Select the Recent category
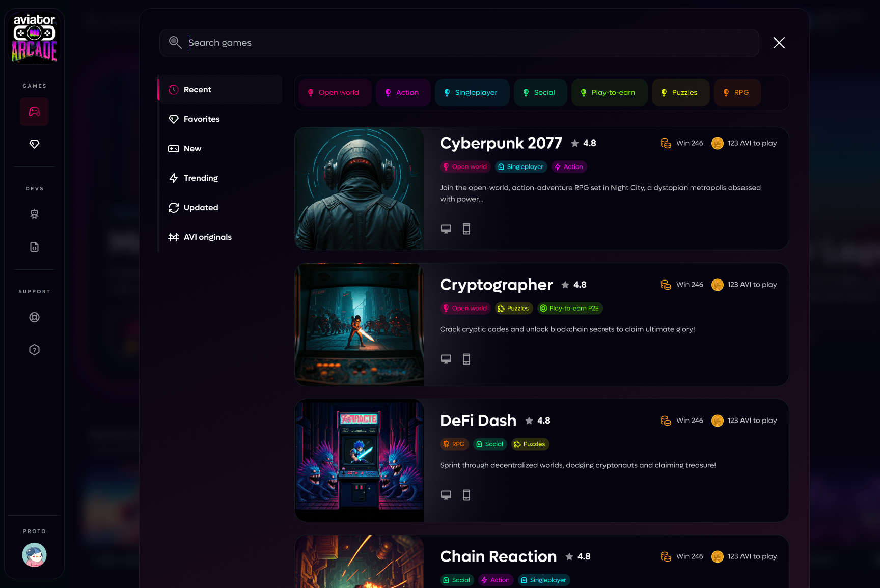880x588 pixels. point(220,90)
